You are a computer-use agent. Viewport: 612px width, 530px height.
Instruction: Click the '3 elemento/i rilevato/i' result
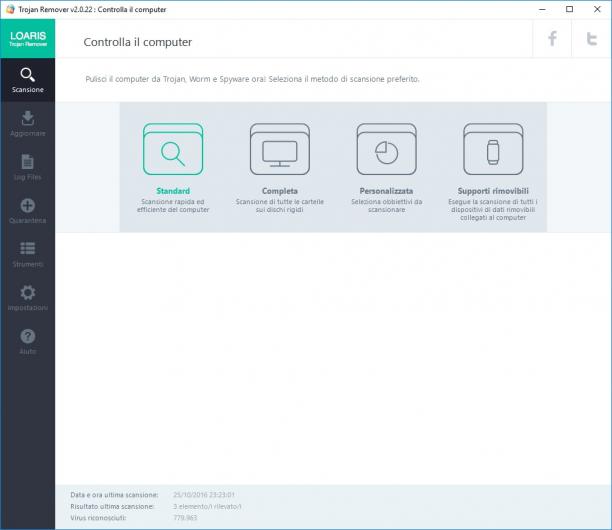coord(207,506)
